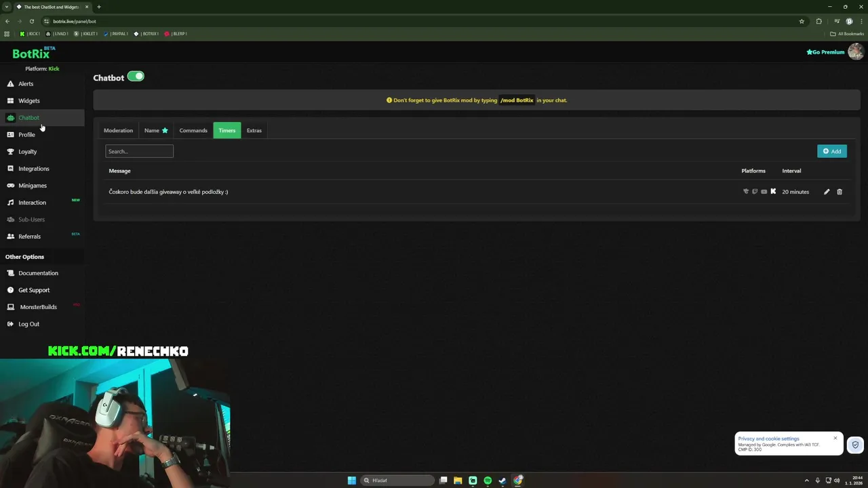This screenshot has width=868, height=488.
Task: Open the KICK bookmark
Action: pos(30,34)
